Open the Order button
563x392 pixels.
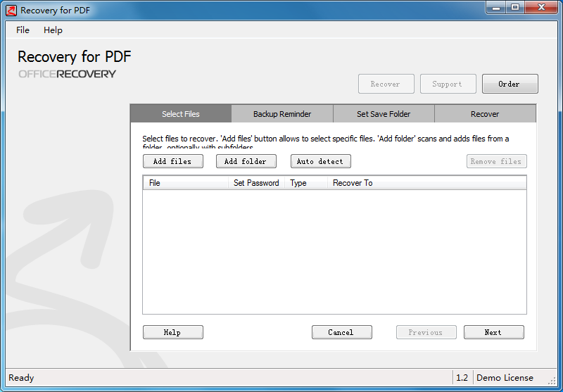point(510,84)
